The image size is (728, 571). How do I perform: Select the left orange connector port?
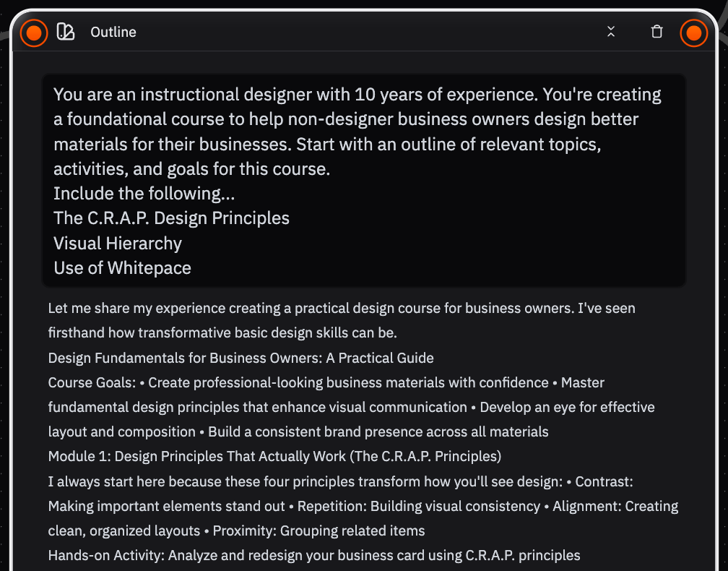33,33
